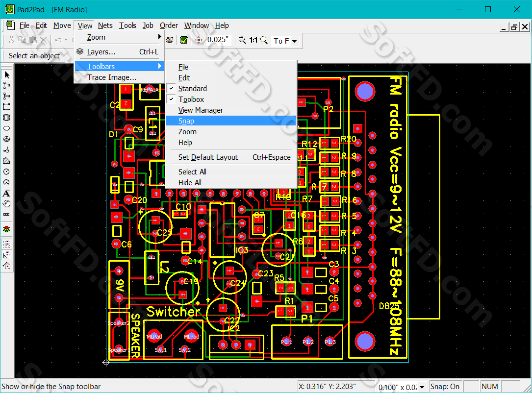Select the component chip tool in the toolbox
Viewport: 532px width, 393px height.
pyautogui.click(x=6, y=118)
